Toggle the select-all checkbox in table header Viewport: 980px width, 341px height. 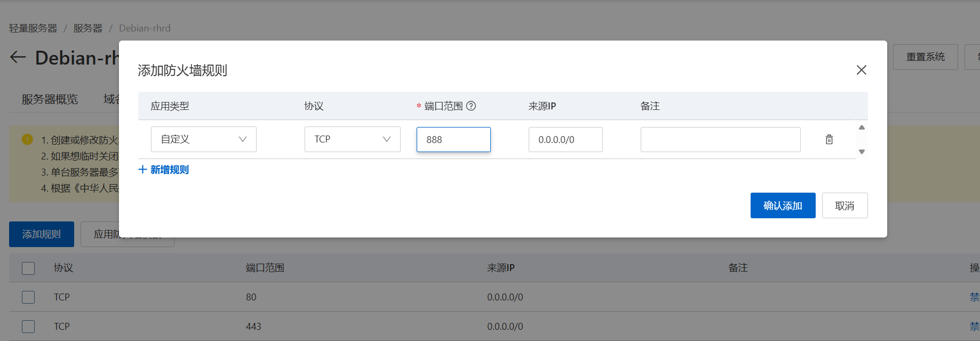28,268
